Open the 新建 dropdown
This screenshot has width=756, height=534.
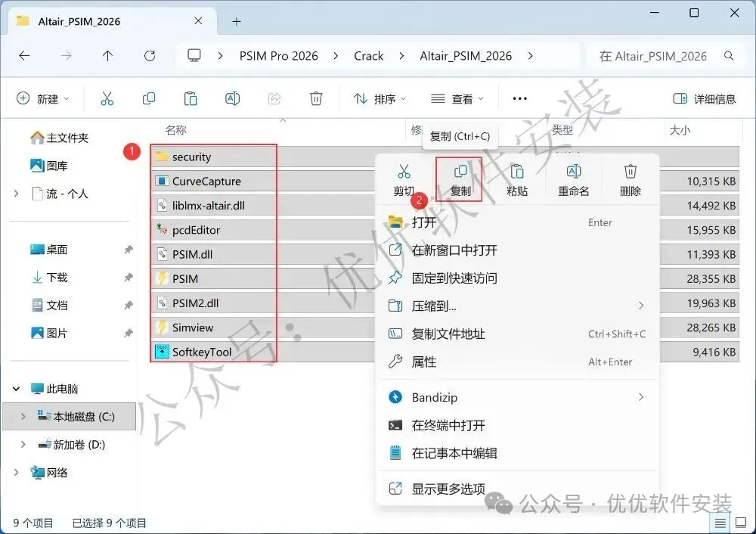(43, 99)
